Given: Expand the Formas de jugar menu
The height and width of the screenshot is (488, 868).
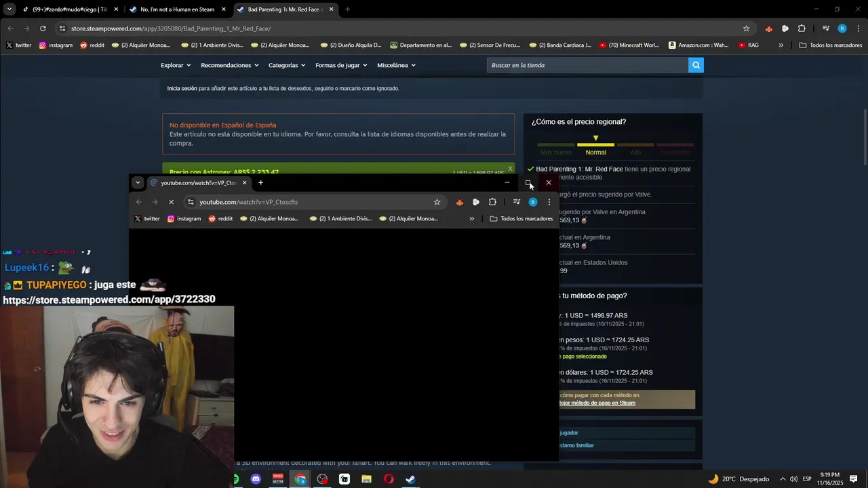Looking at the screenshot, I should 341,65.
